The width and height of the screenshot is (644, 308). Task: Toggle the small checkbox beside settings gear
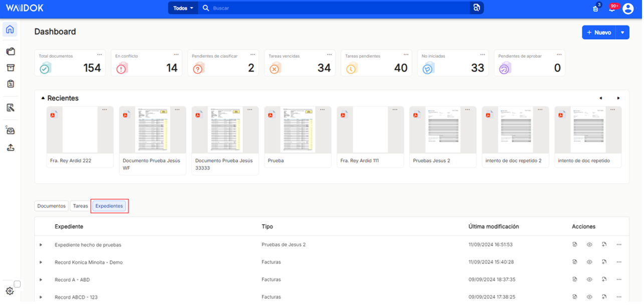17,285
